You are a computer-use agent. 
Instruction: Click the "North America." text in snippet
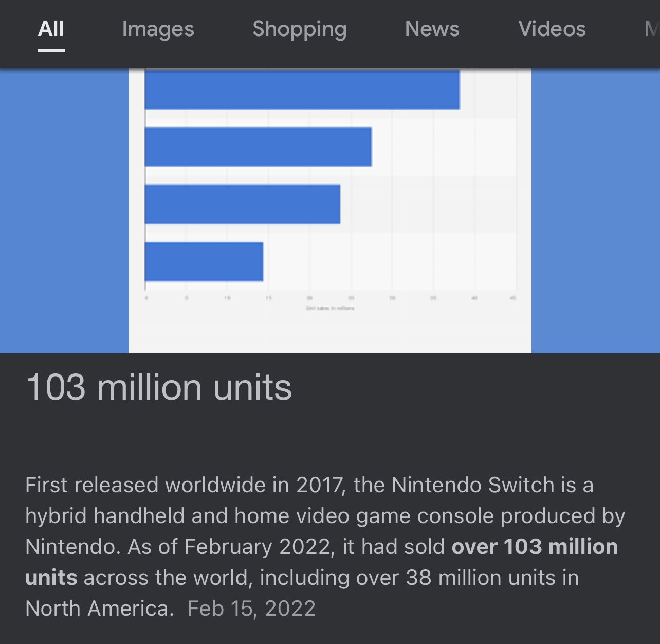(100, 609)
